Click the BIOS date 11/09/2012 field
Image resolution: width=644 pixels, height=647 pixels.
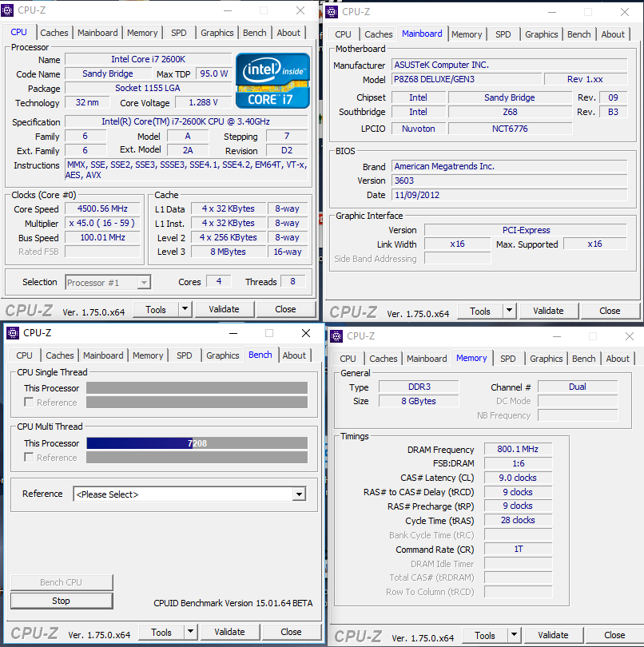tap(510, 195)
